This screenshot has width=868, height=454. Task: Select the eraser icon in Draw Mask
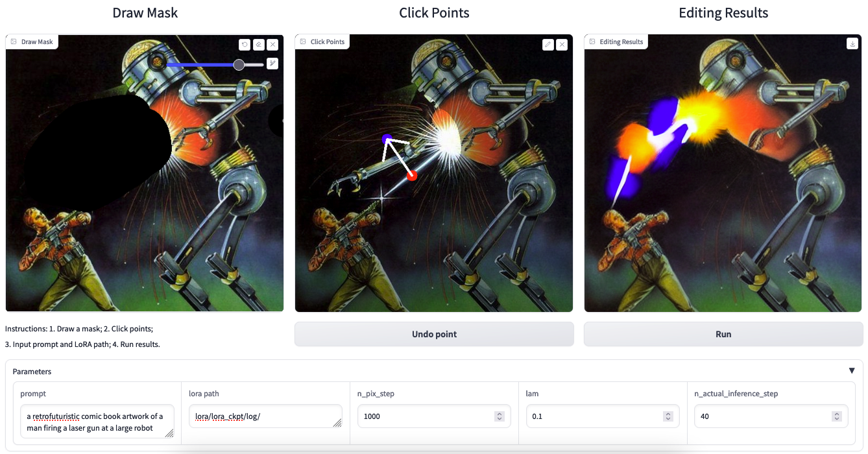258,45
